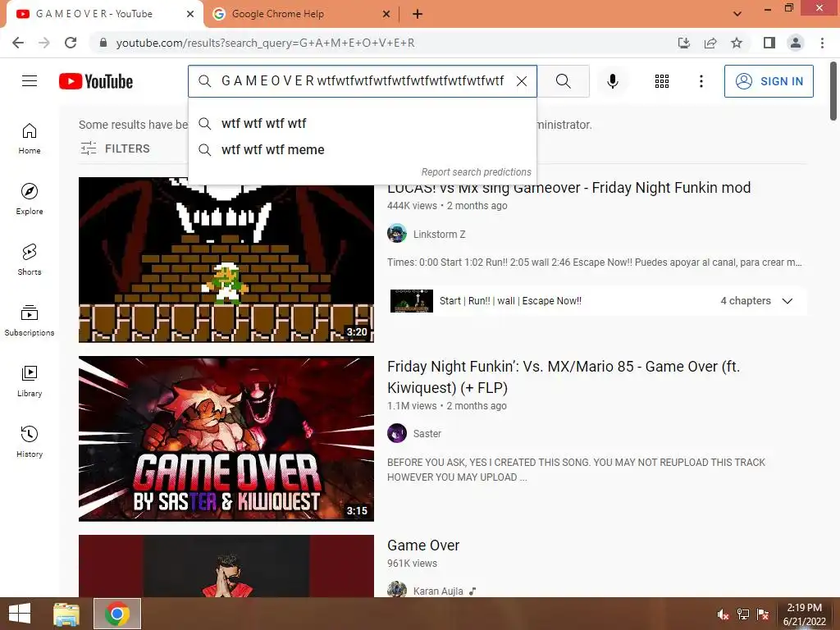Image resolution: width=840 pixels, height=630 pixels.
Task: Open Explore in sidebar
Action: coord(30,199)
